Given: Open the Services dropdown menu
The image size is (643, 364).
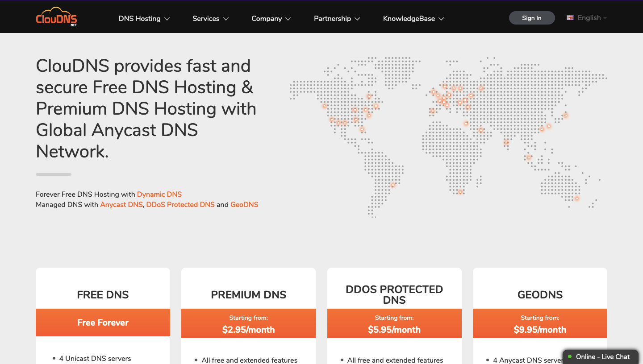Looking at the screenshot, I should coord(210,19).
